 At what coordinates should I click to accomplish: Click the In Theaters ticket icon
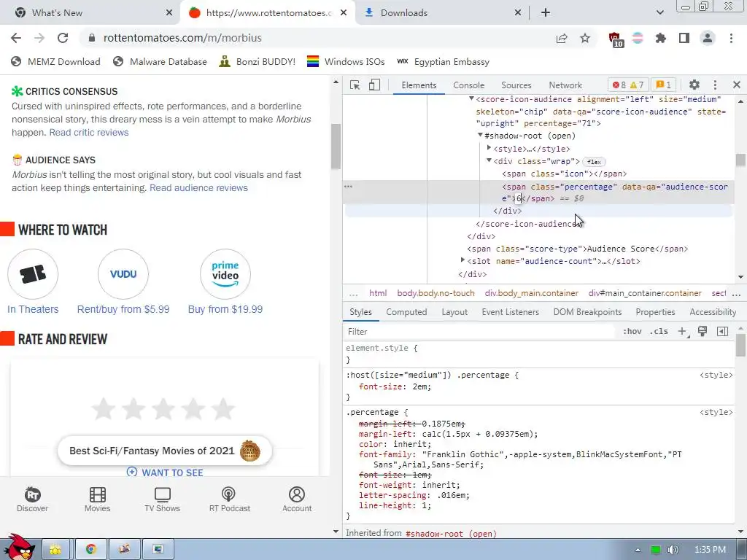[x=33, y=274]
